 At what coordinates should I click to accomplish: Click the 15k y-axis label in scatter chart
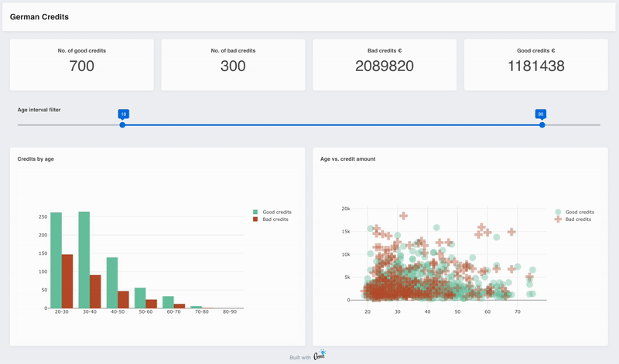pos(346,232)
